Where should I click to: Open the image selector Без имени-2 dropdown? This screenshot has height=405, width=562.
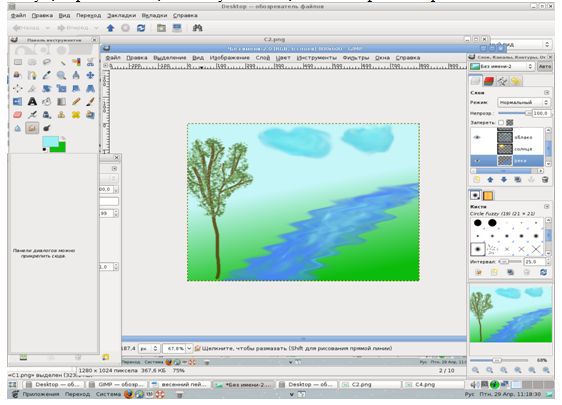(x=502, y=67)
